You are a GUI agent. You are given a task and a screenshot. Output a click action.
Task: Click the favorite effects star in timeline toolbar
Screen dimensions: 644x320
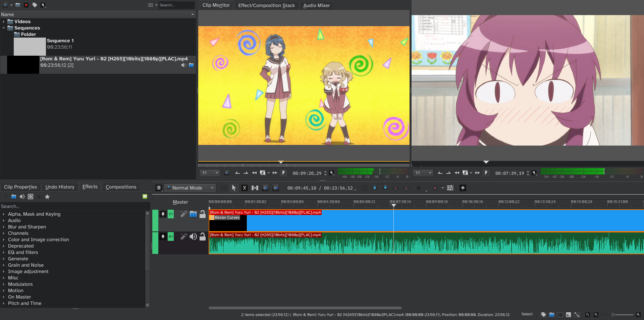(x=419, y=188)
